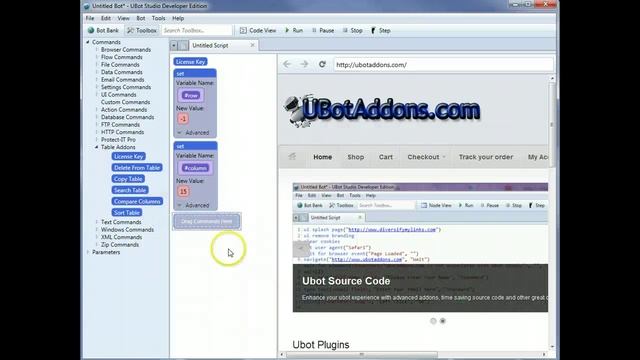Select the Compare Columns command
The image size is (640, 360).
[137, 201]
